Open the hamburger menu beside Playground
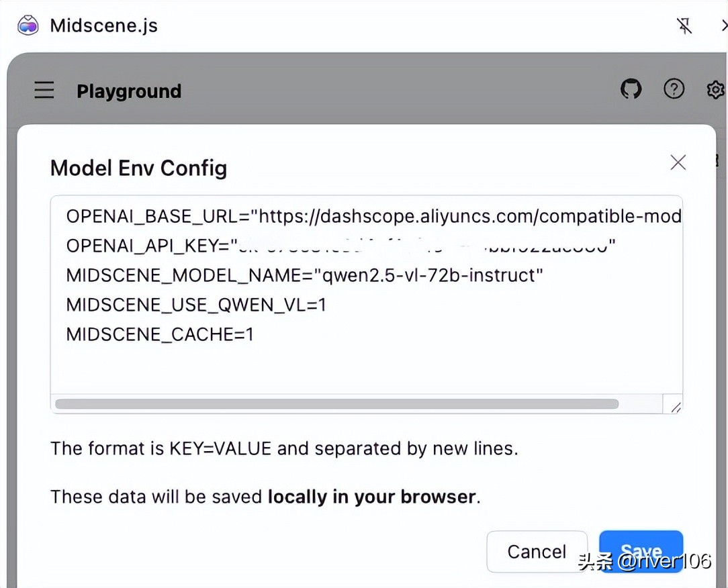 click(44, 90)
